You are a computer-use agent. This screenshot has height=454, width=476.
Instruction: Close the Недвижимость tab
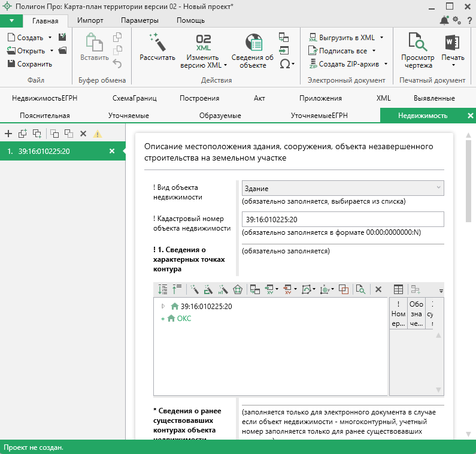pos(470,116)
